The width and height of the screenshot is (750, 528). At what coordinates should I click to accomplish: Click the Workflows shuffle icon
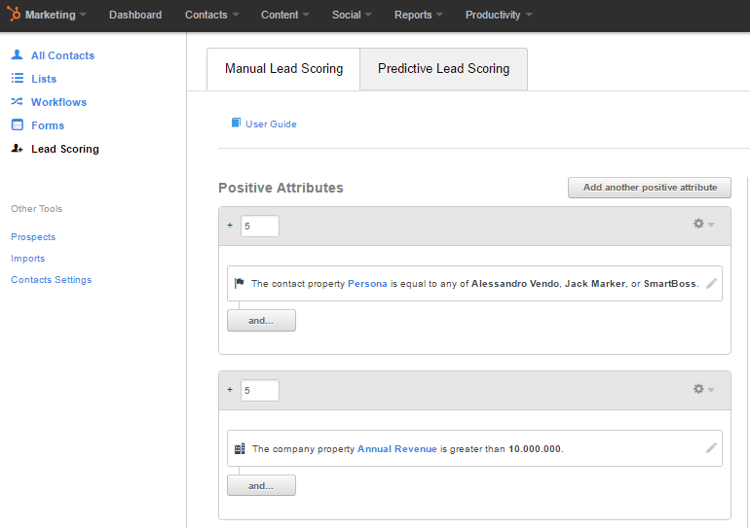click(x=17, y=102)
